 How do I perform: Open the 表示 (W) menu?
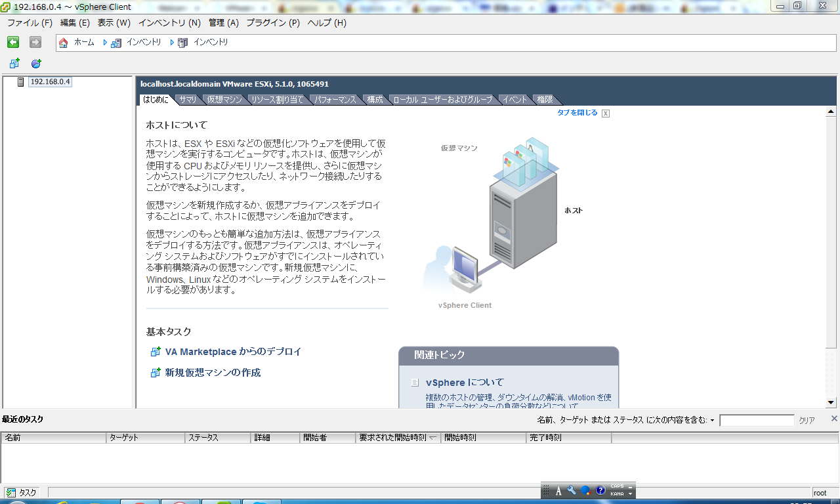(114, 23)
